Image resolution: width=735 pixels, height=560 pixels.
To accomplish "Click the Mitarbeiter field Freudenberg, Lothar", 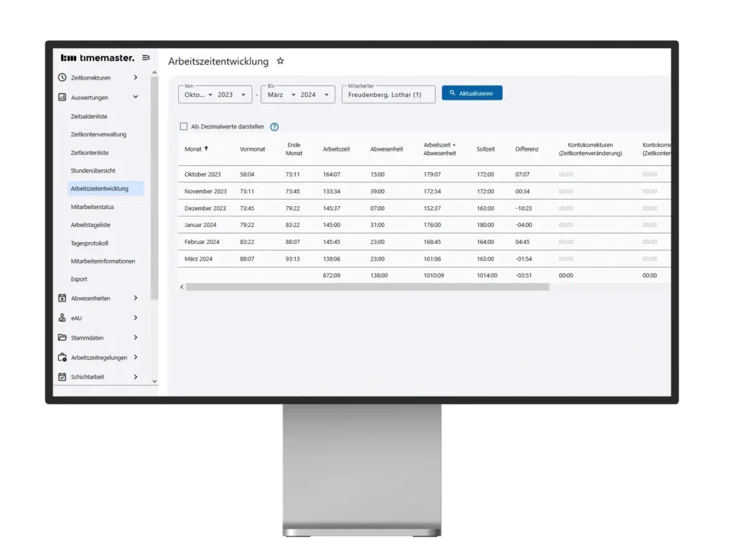I will pos(388,95).
